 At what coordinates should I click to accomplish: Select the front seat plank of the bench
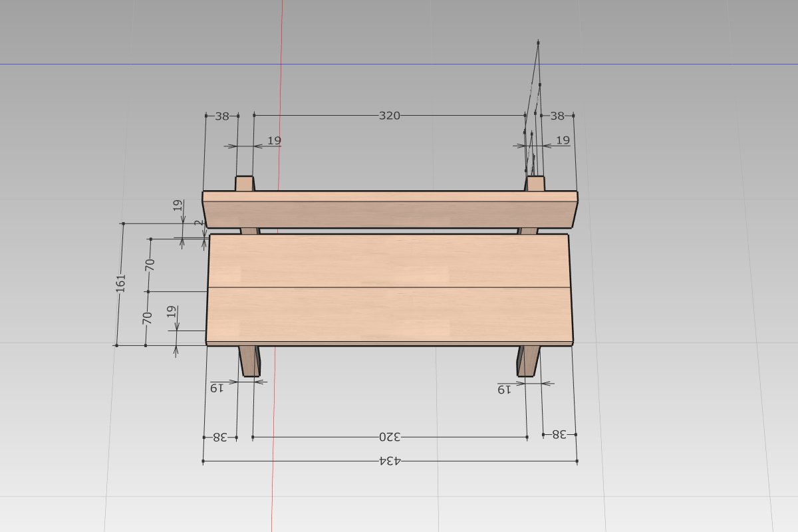point(390,316)
